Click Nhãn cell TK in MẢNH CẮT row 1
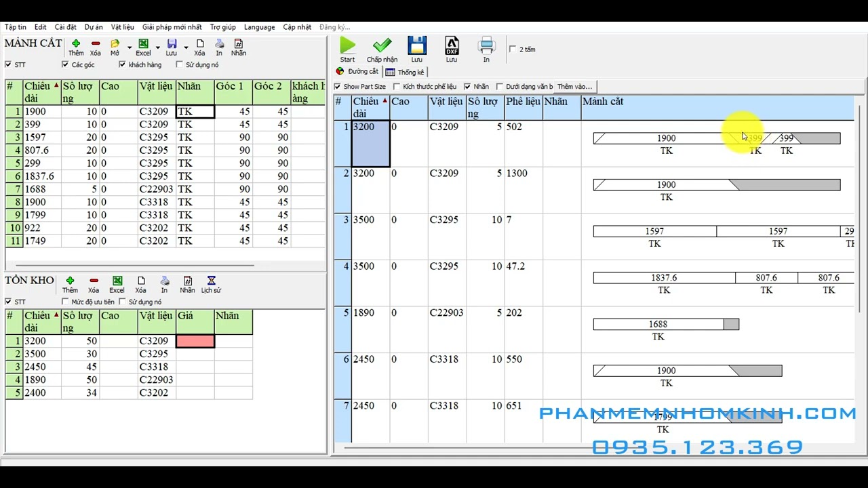Viewport: 868px width, 488px height. click(195, 111)
